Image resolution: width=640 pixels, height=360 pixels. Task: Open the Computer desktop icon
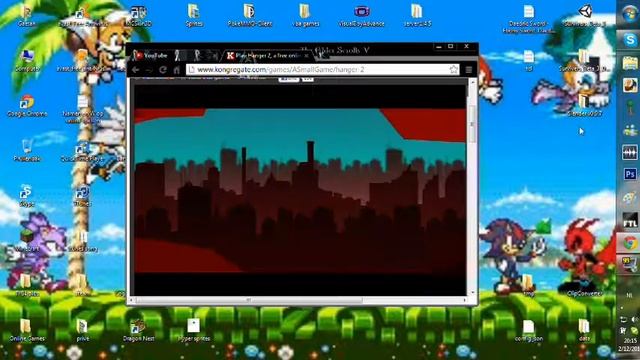point(27,61)
